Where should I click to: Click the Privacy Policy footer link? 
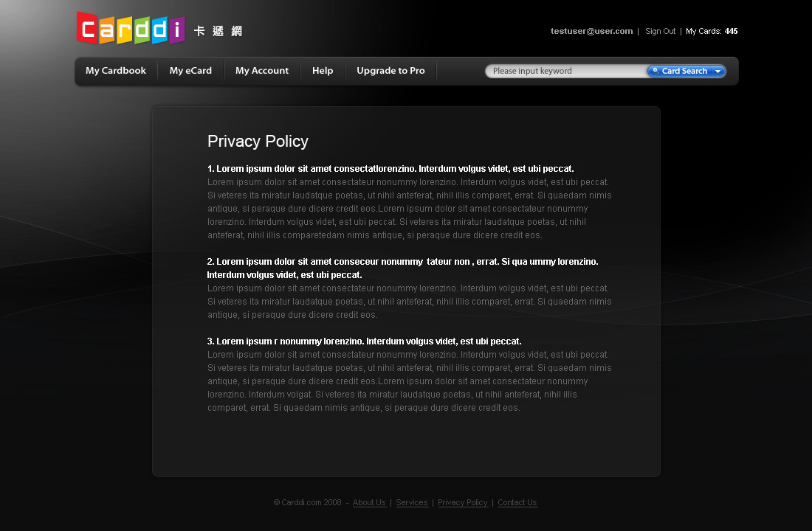463,503
